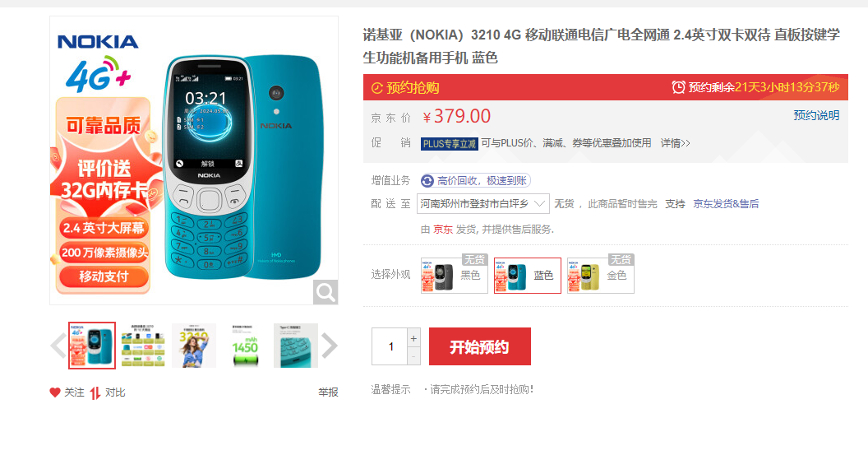Select the 蓝色 blue color option
Screen dimensions: 868x455
[528, 275]
